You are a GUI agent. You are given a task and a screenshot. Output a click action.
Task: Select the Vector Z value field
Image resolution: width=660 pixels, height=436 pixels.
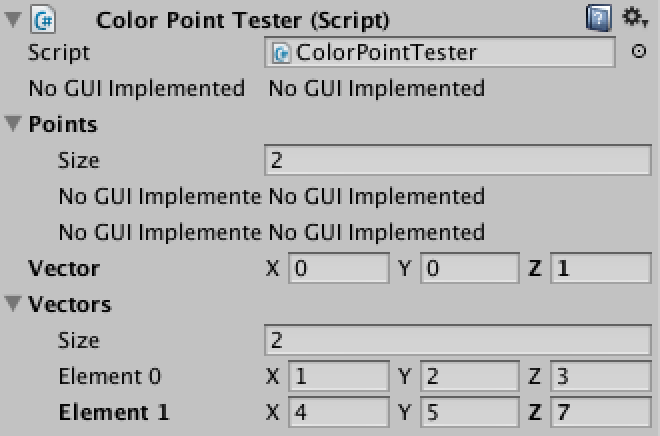601,268
